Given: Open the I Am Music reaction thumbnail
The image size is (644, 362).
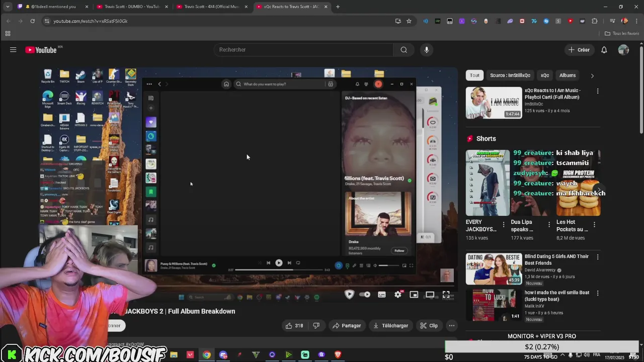Looking at the screenshot, I should coord(494,103).
